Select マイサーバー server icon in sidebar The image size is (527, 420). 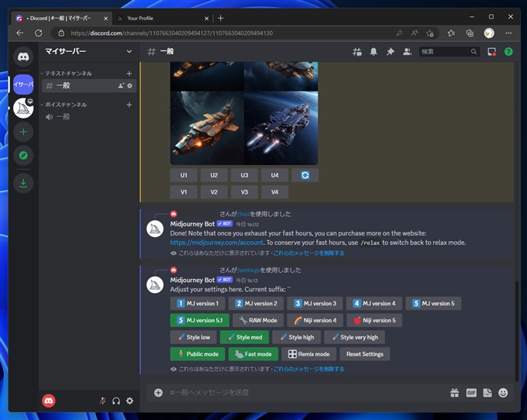click(x=23, y=84)
